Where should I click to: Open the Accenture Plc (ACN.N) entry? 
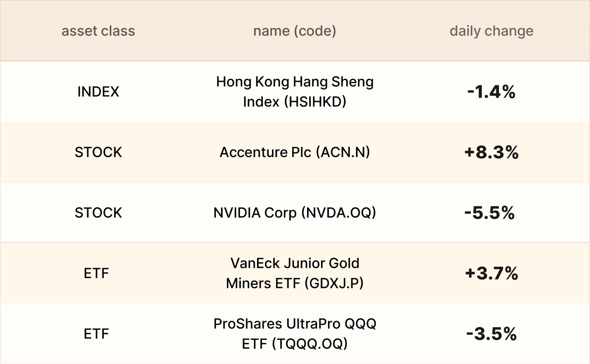[x=294, y=152]
